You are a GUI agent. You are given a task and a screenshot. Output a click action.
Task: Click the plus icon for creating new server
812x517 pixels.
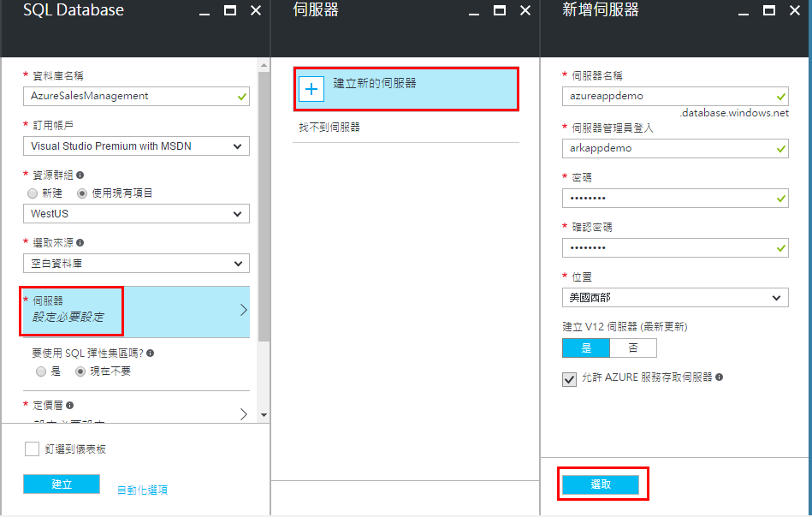[x=311, y=89]
